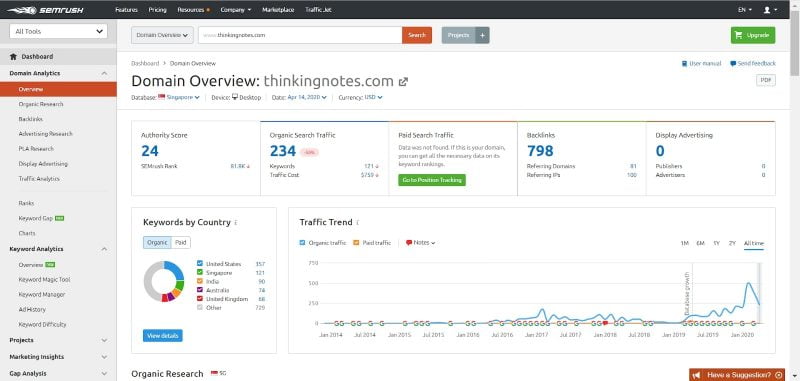The width and height of the screenshot is (800, 381).
Task: Open the Currency USD dropdown
Action: (373, 97)
